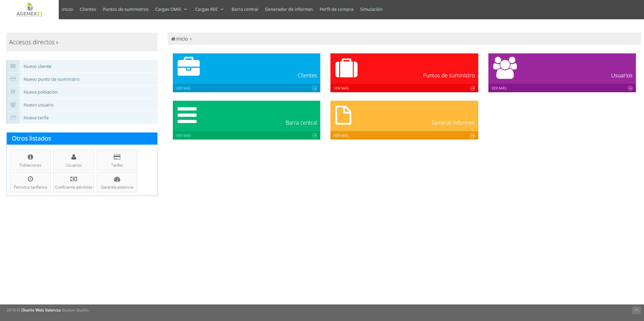Screen dimensions: 644x321
Task: Click Diseño Web Valencia footer link
Action: 41,310
